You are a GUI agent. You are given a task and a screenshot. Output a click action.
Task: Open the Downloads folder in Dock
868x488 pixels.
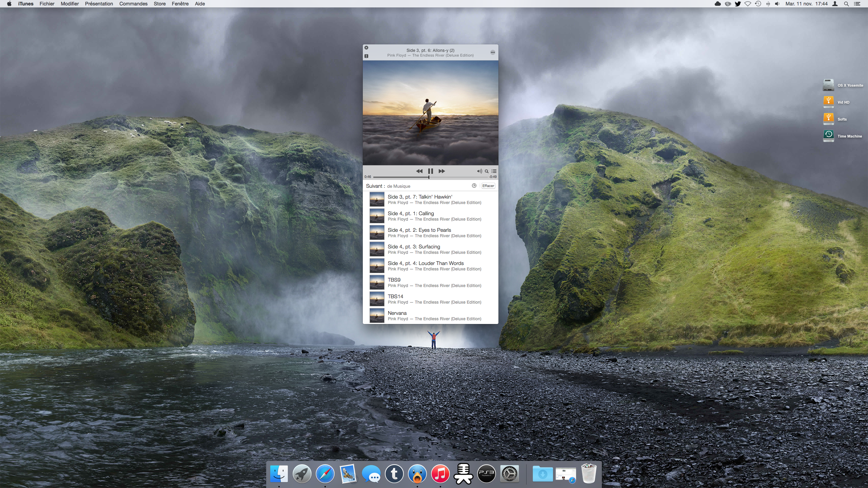[x=542, y=473]
